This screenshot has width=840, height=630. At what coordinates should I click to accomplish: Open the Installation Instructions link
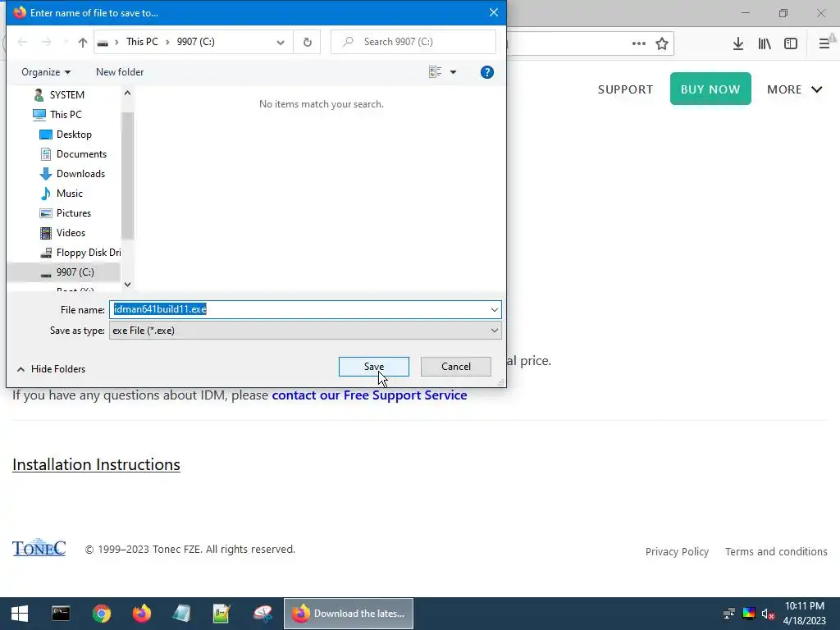pos(97,464)
